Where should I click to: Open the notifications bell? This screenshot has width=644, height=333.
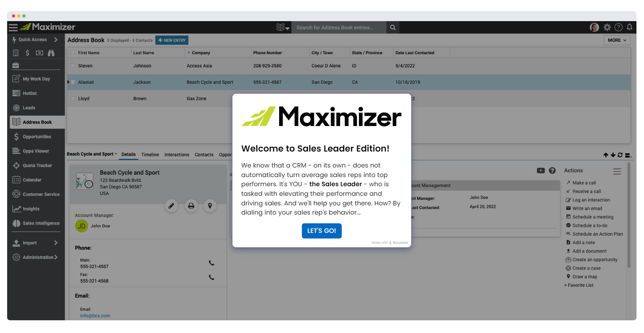(630, 27)
